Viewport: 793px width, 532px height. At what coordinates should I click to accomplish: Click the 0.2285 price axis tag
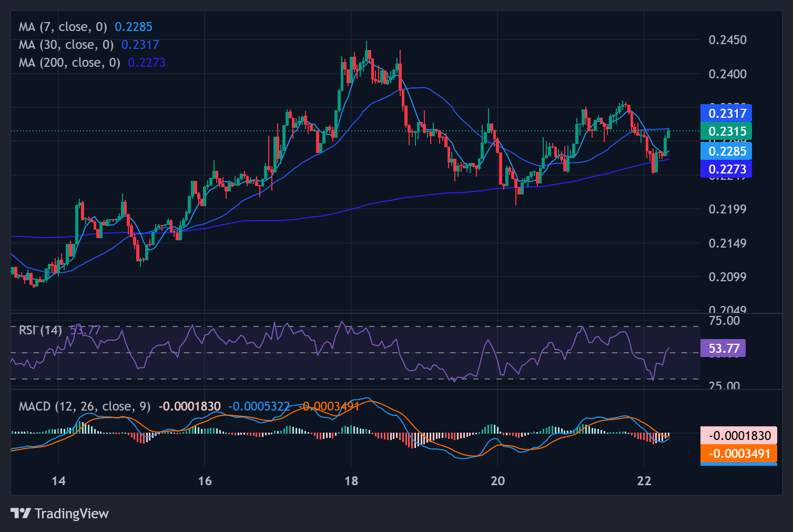726,151
